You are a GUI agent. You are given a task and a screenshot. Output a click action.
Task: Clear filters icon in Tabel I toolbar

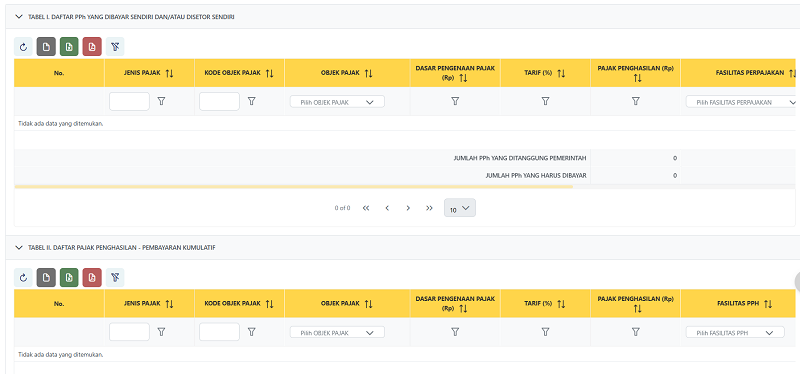click(x=115, y=47)
